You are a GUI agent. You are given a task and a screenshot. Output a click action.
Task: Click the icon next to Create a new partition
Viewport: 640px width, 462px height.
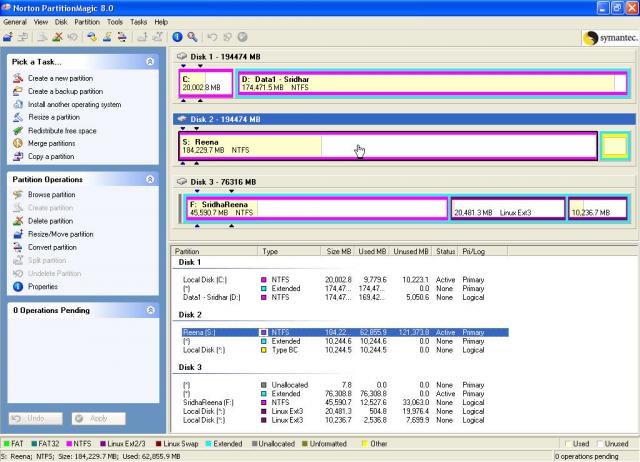coord(18,78)
